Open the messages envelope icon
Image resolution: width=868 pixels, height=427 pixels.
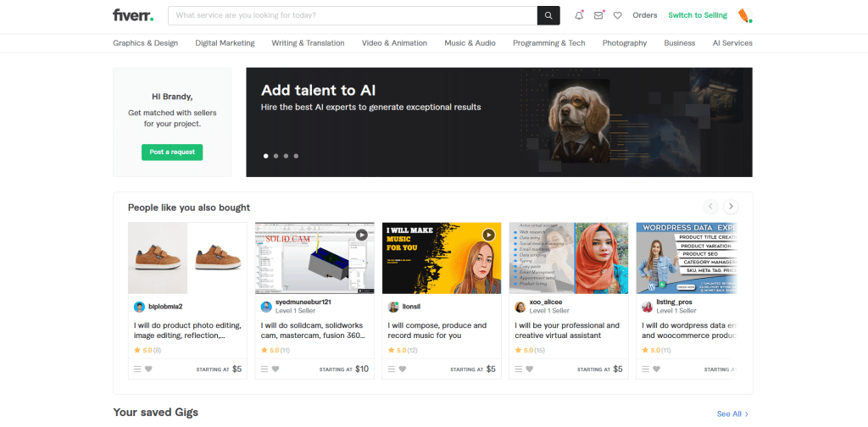point(598,15)
